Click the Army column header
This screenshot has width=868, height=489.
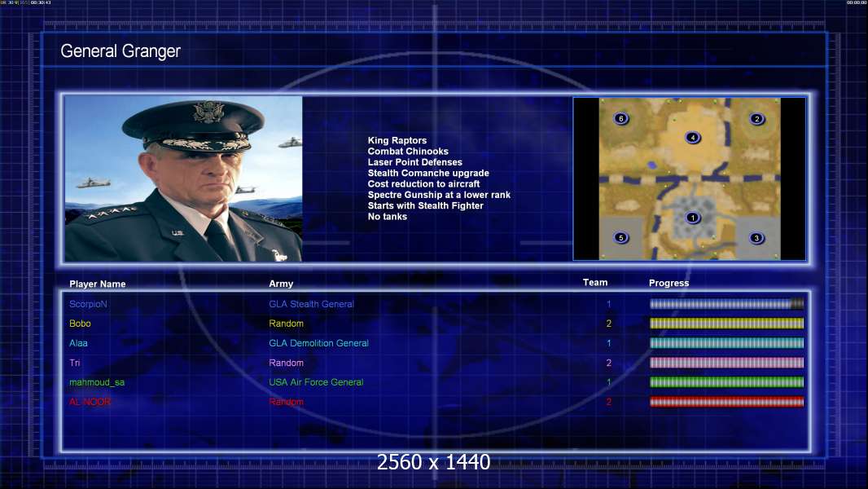click(x=281, y=284)
